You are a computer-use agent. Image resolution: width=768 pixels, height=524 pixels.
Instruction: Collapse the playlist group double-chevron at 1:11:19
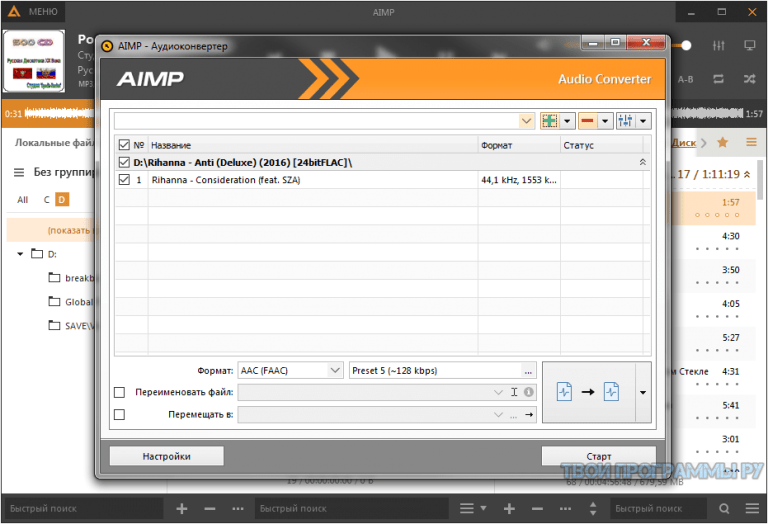[747, 174]
